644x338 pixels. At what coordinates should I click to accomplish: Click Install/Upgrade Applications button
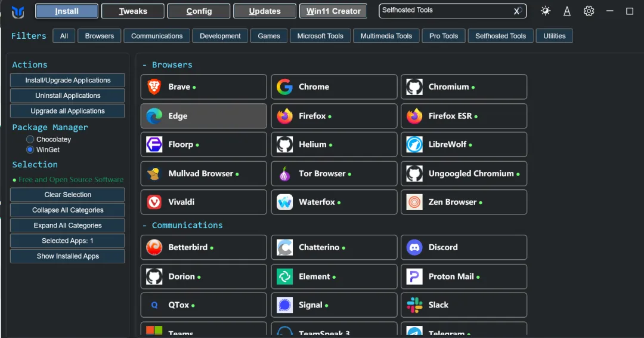pyautogui.click(x=68, y=80)
